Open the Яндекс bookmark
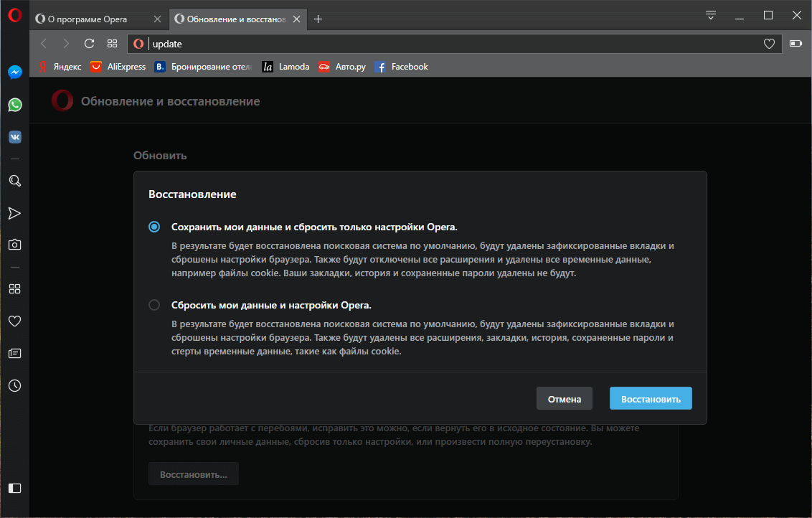The image size is (812, 518). pyautogui.click(x=60, y=66)
